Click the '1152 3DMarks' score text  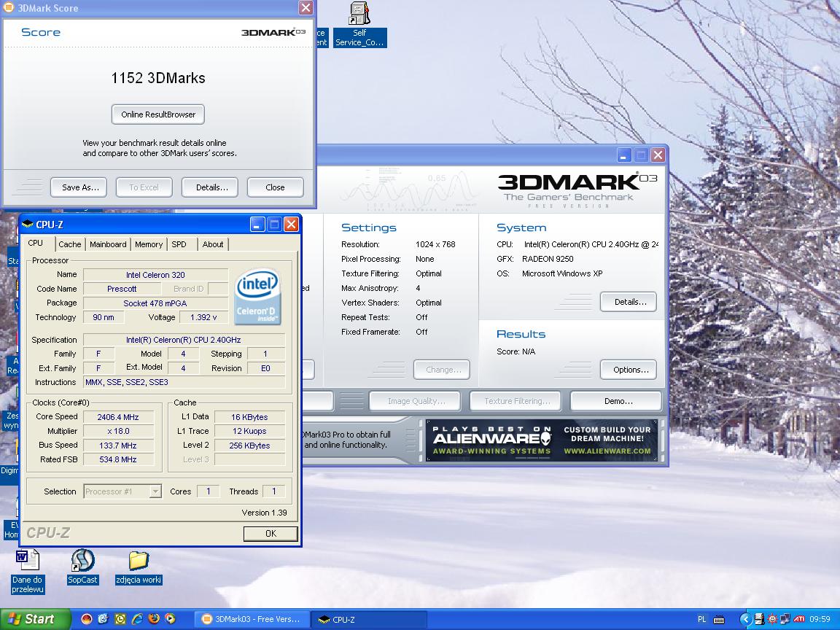(x=158, y=78)
